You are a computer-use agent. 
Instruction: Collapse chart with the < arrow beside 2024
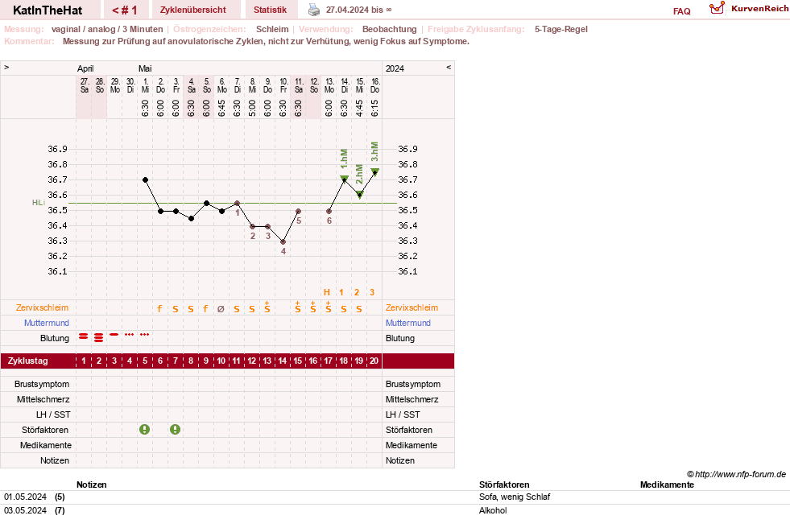[x=449, y=68]
